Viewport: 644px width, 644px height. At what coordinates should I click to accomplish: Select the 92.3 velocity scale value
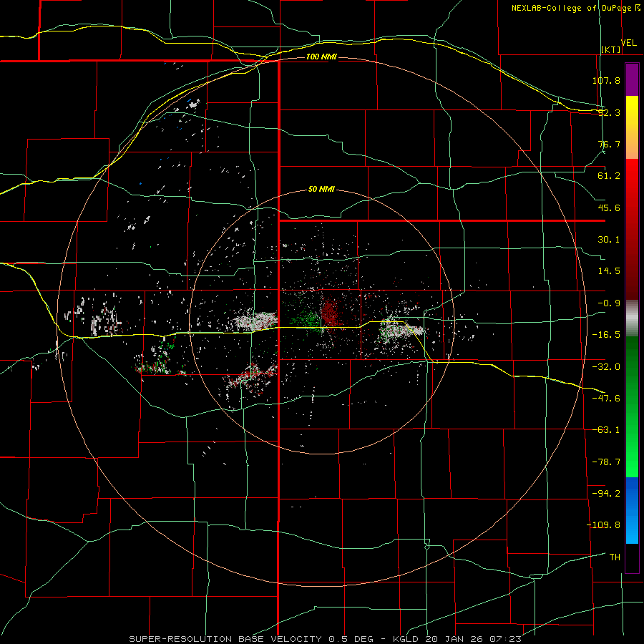pyautogui.click(x=609, y=112)
